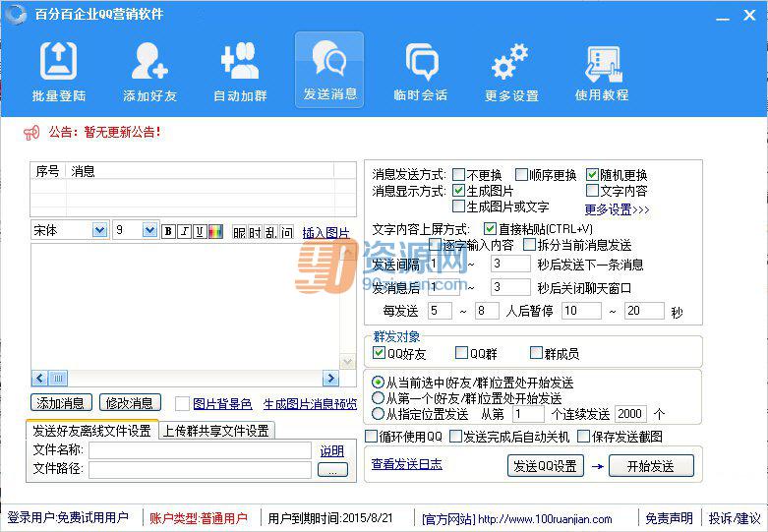Image resolution: width=768 pixels, height=532 pixels.
Task: Click the 昵 nickname variable button
Action: click(x=239, y=232)
